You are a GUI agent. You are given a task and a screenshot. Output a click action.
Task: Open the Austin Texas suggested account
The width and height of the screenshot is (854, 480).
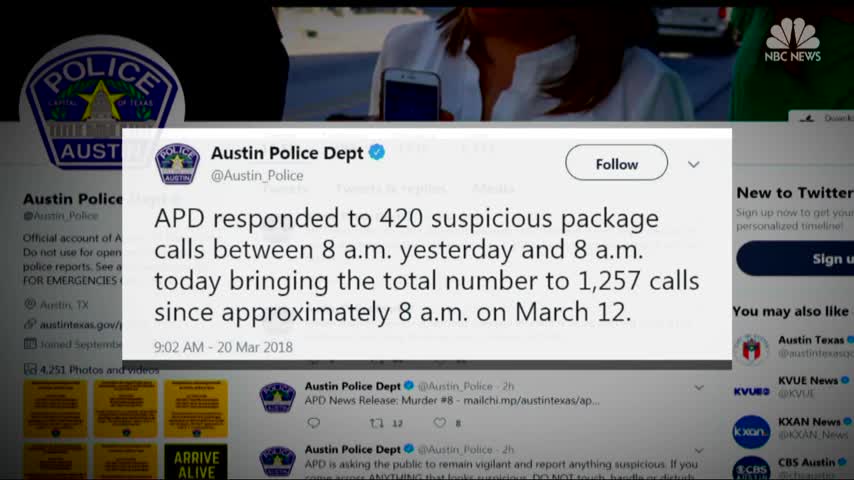point(810,340)
